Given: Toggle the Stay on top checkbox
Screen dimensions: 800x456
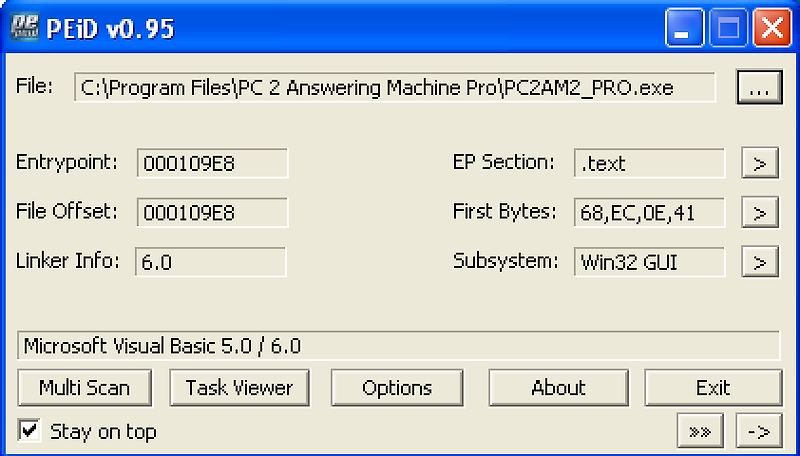Looking at the screenshot, I should tap(30, 430).
